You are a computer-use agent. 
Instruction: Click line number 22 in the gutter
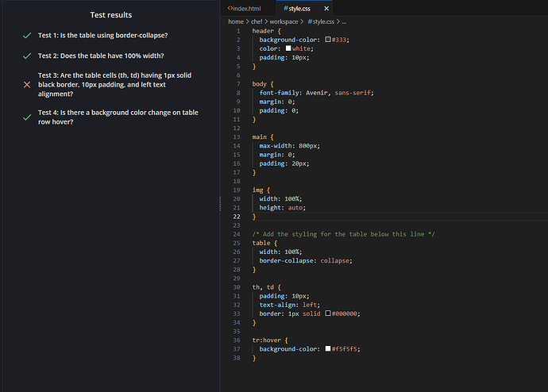point(237,217)
